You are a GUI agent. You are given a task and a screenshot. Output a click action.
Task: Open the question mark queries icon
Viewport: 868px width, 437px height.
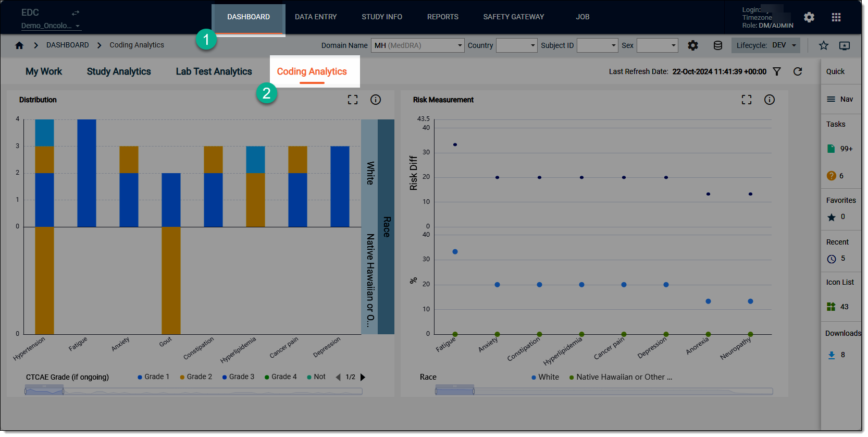coord(831,176)
